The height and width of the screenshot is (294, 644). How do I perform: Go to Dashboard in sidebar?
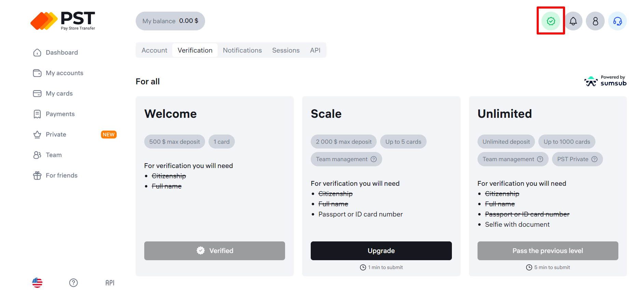(x=62, y=53)
